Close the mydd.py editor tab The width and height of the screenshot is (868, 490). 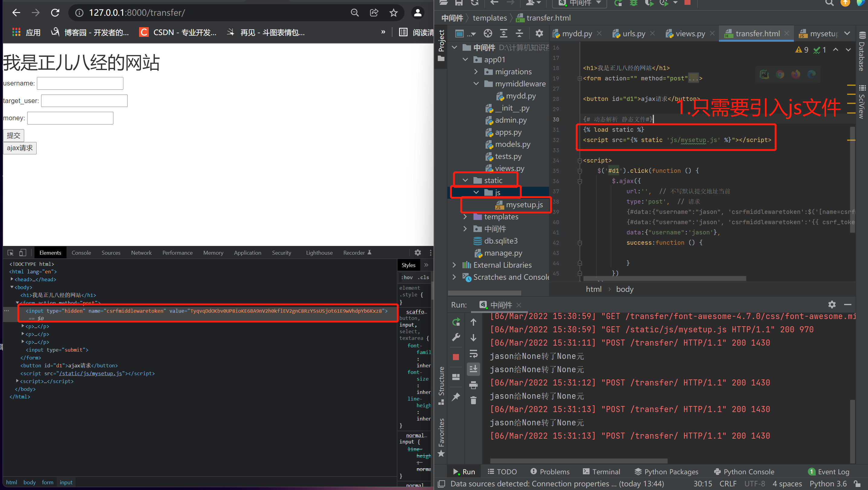599,33
